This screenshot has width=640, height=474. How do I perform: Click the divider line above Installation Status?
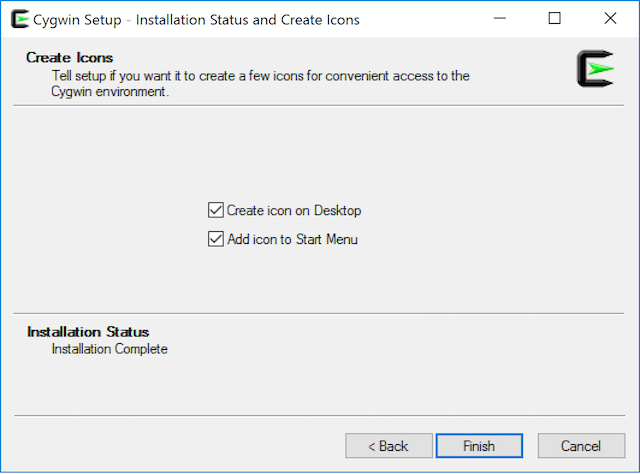coord(320,312)
